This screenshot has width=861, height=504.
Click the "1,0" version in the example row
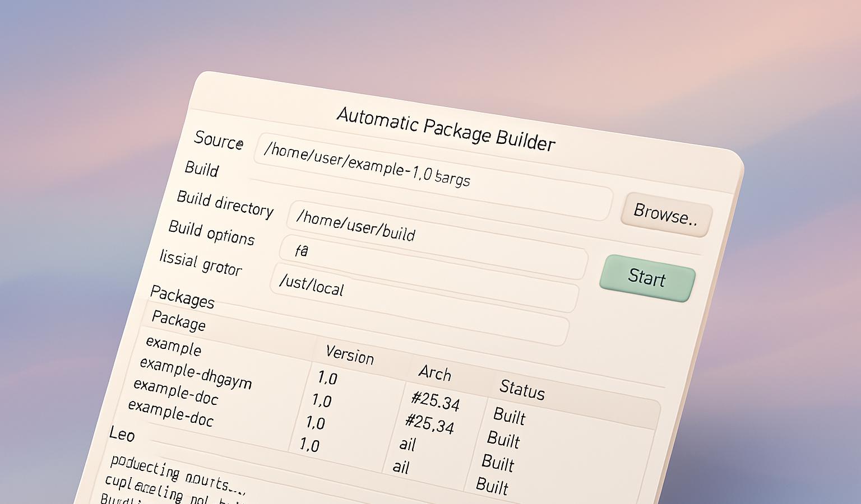pyautogui.click(x=327, y=378)
